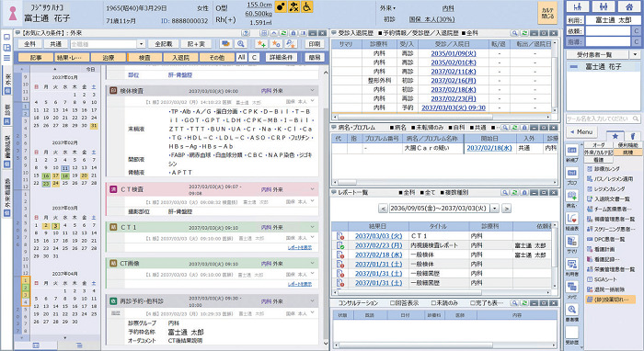Collapse the 検体検査 entry with its chevron
644x351 pixels.
pyautogui.click(x=312, y=90)
